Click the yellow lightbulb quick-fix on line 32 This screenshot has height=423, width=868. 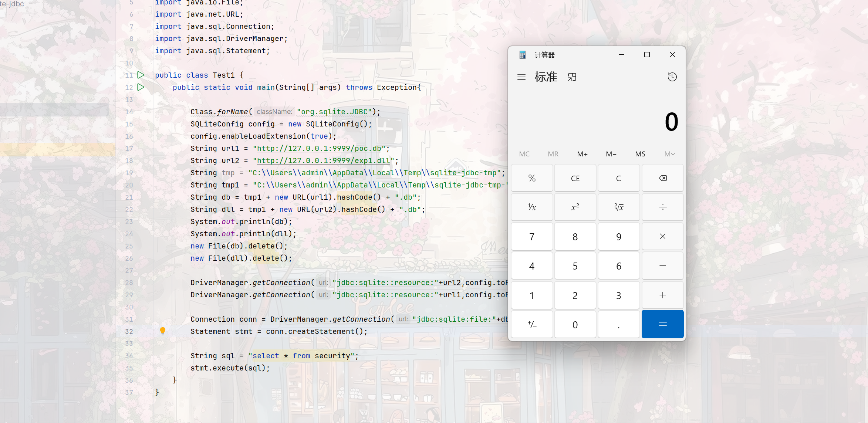coord(163,331)
